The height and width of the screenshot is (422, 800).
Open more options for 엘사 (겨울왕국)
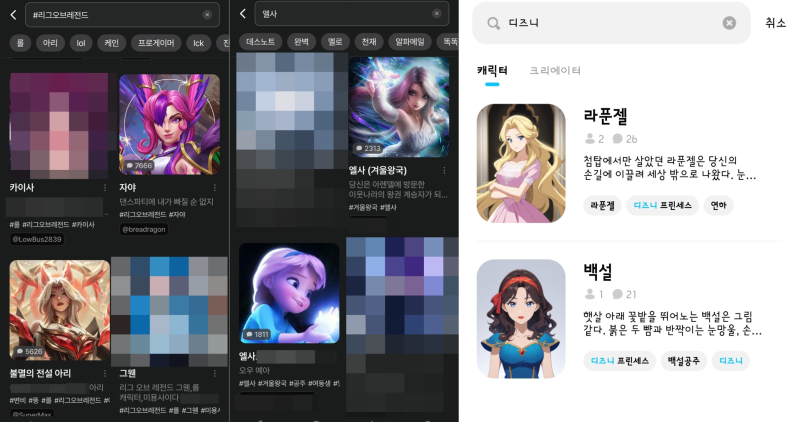(x=444, y=170)
